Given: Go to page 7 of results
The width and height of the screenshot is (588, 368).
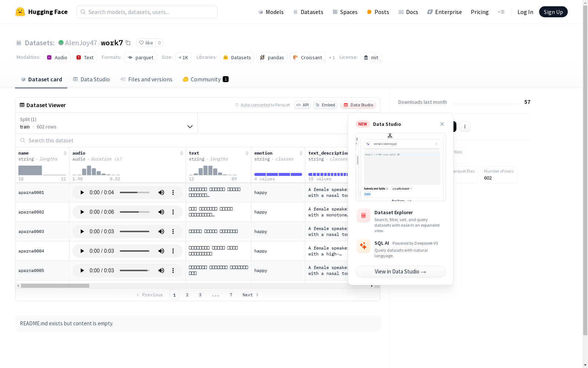Looking at the screenshot, I should point(231,295).
